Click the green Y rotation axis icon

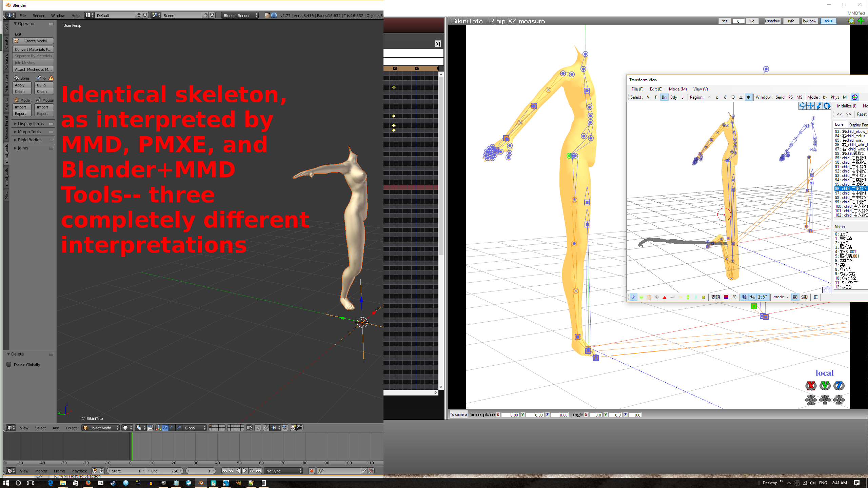pos(825,386)
